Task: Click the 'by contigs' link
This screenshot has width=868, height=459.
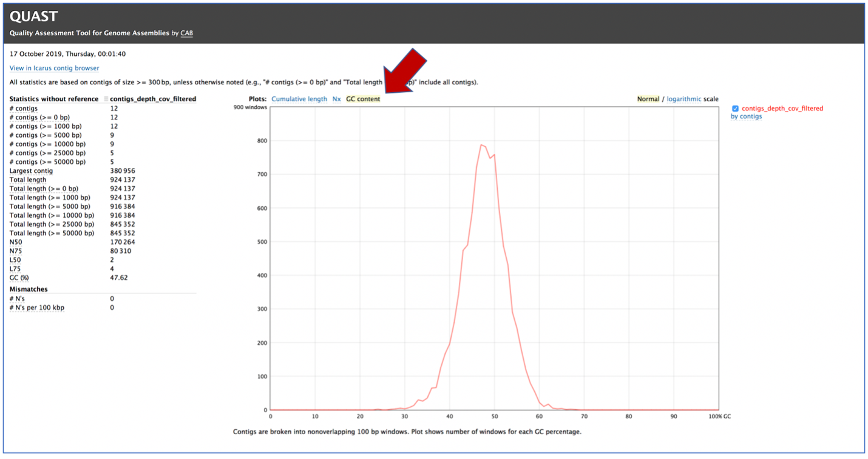Action: click(x=746, y=116)
